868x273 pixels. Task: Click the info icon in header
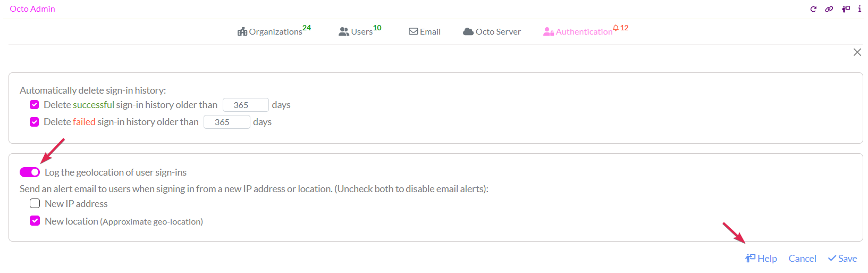click(x=859, y=9)
